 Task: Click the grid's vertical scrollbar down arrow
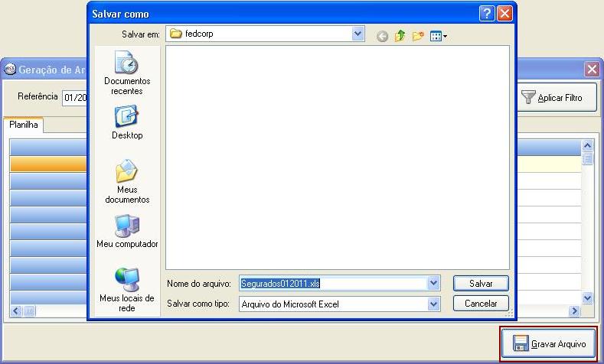click(587, 298)
